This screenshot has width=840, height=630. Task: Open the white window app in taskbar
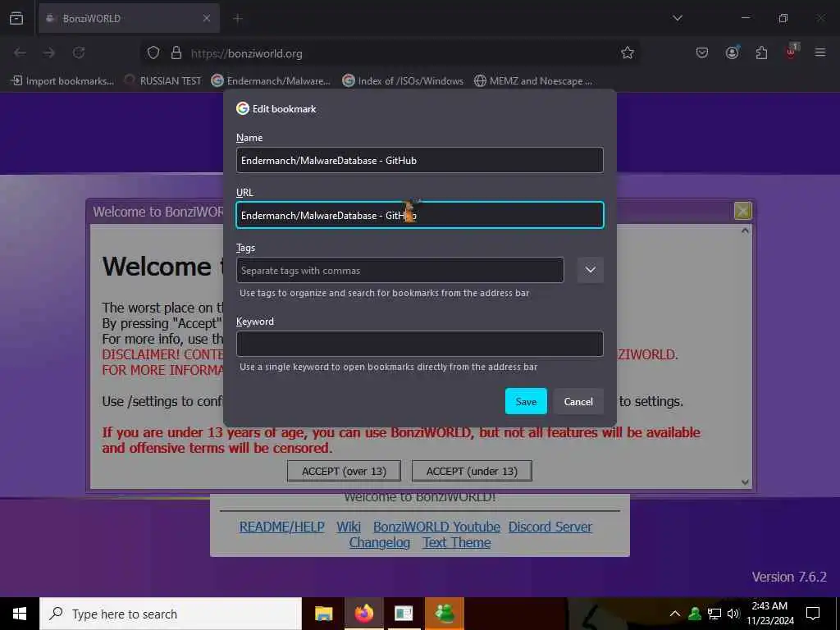pos(404,614)
